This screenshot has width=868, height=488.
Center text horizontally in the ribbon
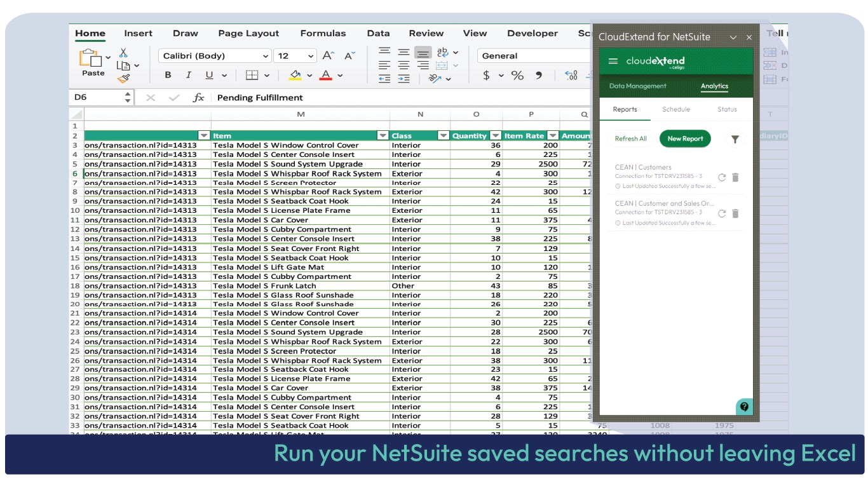coord(403,65)
